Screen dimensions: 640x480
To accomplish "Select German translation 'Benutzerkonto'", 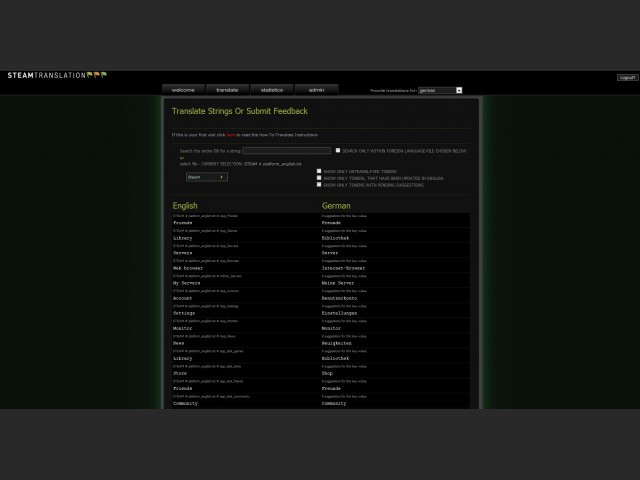I will point(339,298).
